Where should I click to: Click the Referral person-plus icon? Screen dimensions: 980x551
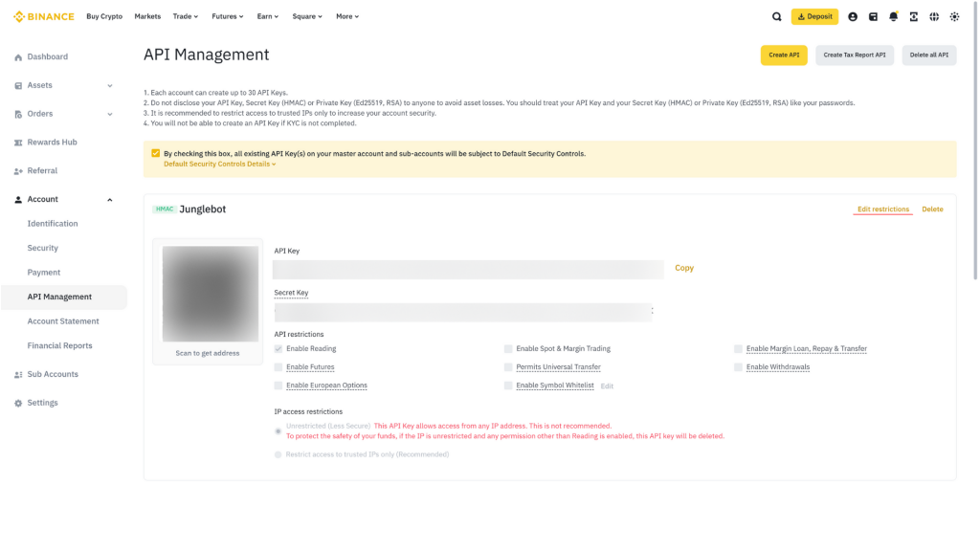(x=18, y=171)
